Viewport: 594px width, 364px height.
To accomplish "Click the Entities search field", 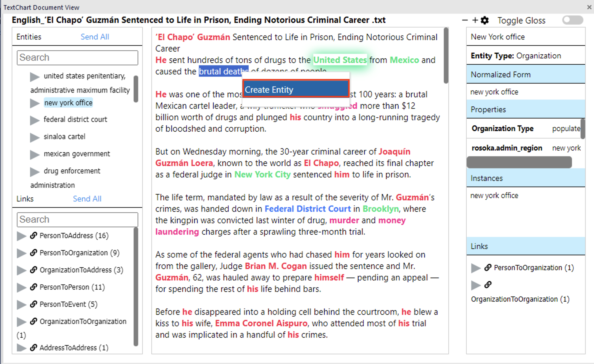I will coord(77,58).
